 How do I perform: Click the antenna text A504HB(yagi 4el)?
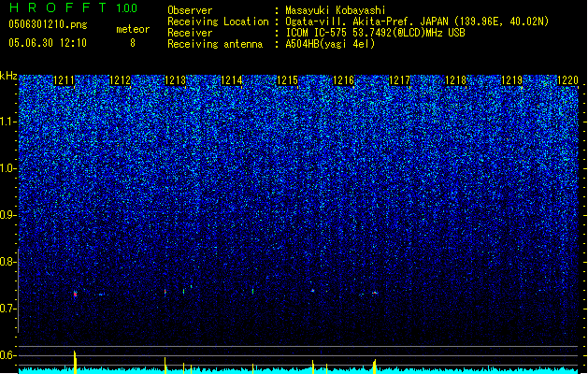[330, 44]
